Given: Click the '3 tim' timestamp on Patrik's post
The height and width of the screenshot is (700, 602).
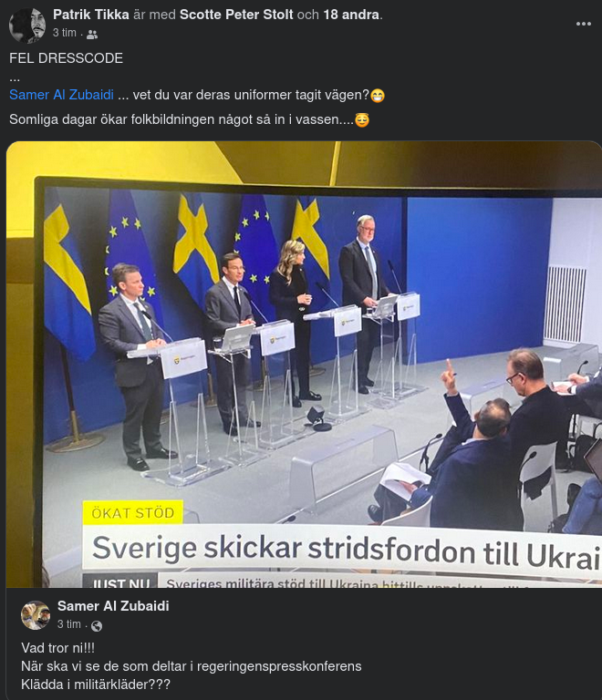Looking at the screenshot, I should [x=65, y=33].
